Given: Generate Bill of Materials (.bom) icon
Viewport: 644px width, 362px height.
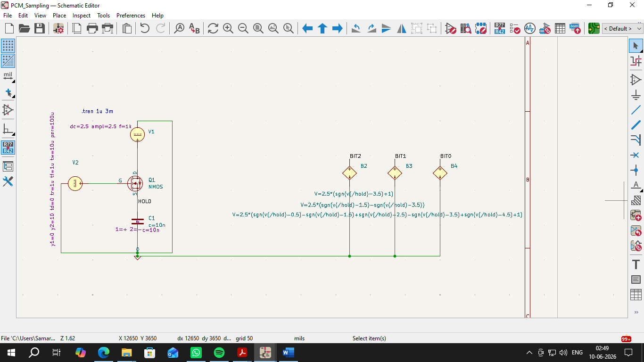Looking at the screenshot, I should pyautogui.click(x=575, y=28).
